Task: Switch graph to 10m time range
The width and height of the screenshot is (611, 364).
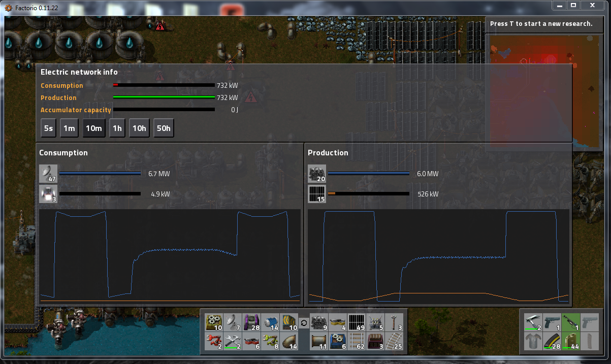Action: click(93, 128)
